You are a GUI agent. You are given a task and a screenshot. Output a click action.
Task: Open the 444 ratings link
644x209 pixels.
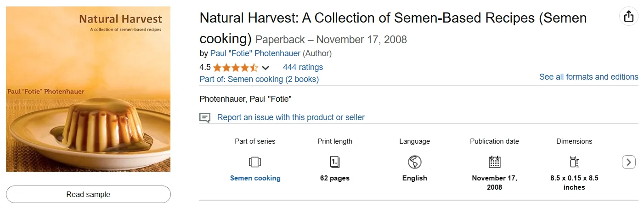pos(303,67)
